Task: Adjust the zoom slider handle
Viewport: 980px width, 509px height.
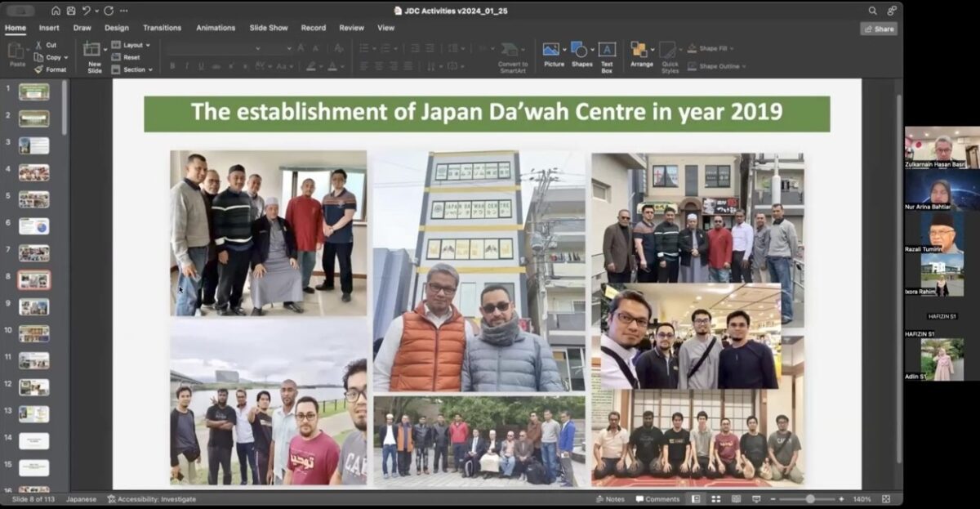Action: click(x=810, y=498)
